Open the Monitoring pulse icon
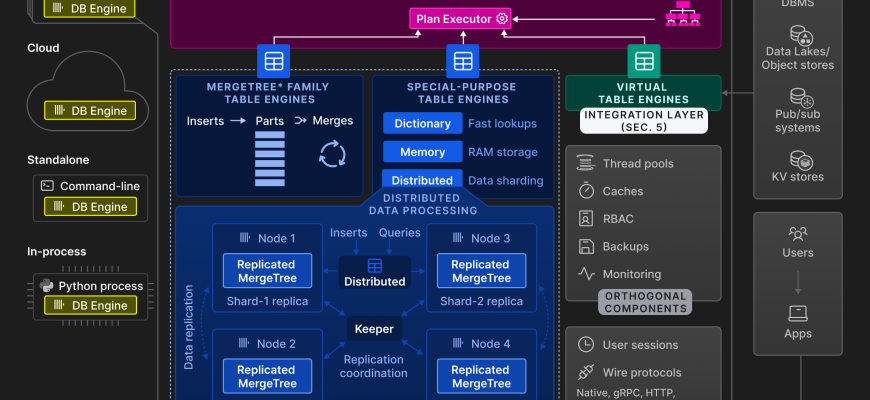 [586, 274]
